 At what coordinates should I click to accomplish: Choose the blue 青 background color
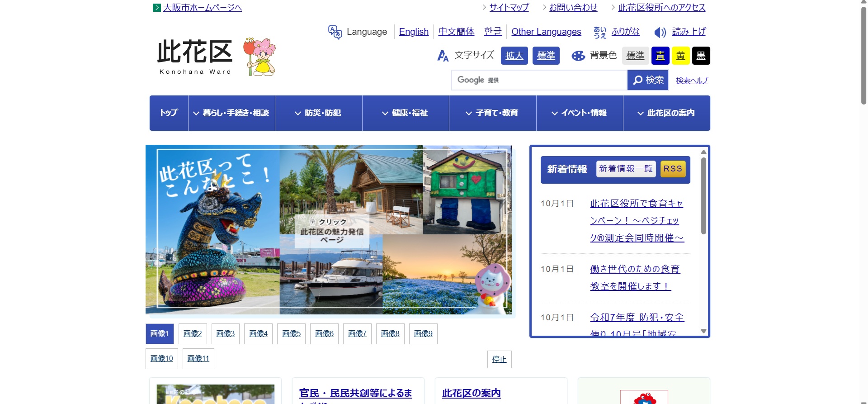tap(660, 56)
